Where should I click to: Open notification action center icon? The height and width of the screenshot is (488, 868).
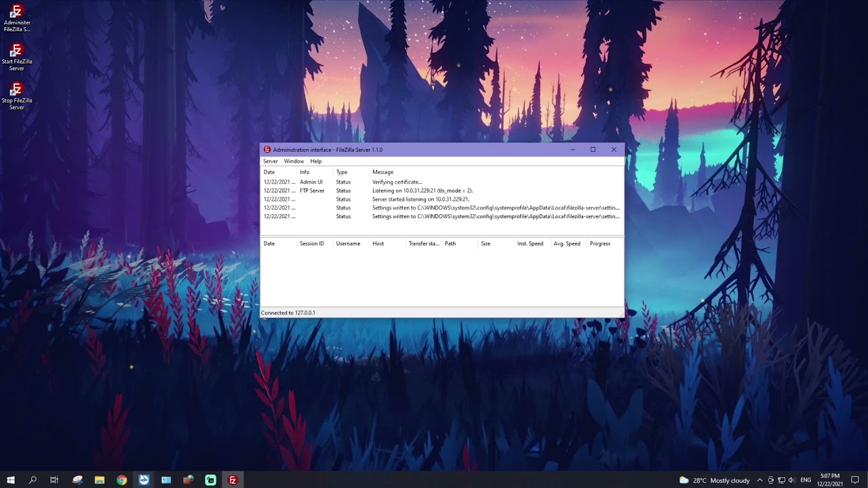pyautogui.click(x=855, y=480)
